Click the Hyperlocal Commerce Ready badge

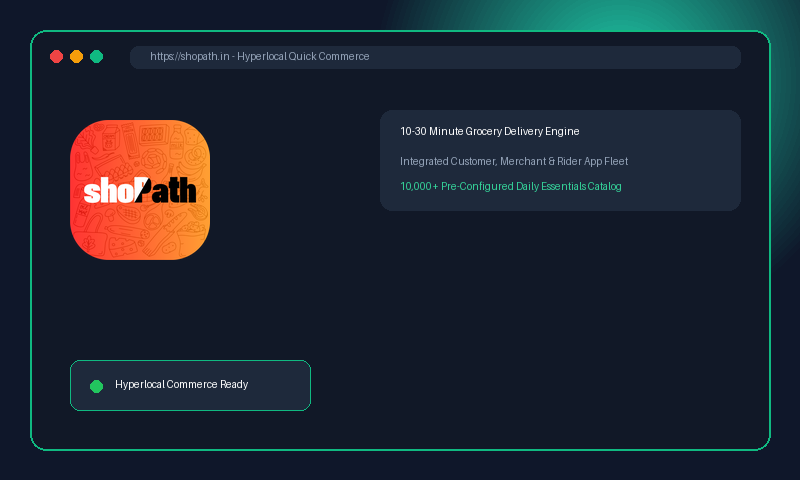click(x=190, y=385)
